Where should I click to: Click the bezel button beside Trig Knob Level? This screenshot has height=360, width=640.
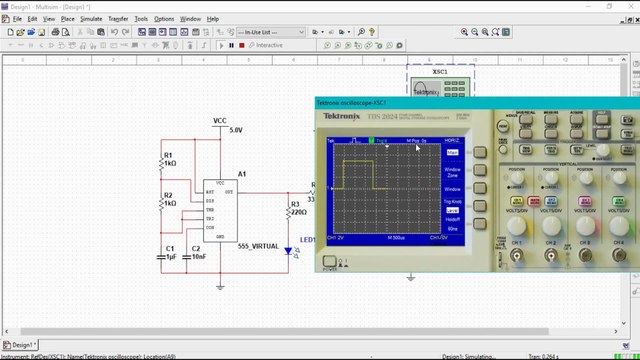pyautogui.click(x=480, y=206)
